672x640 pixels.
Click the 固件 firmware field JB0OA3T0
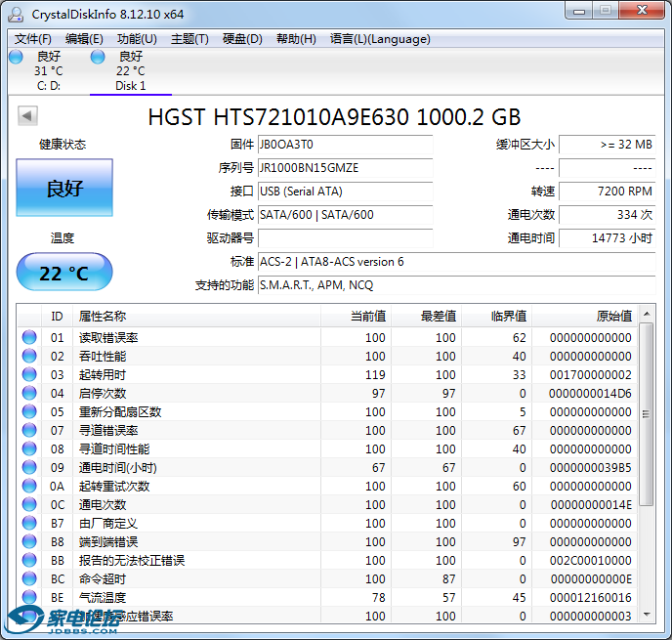coord(346,145)
